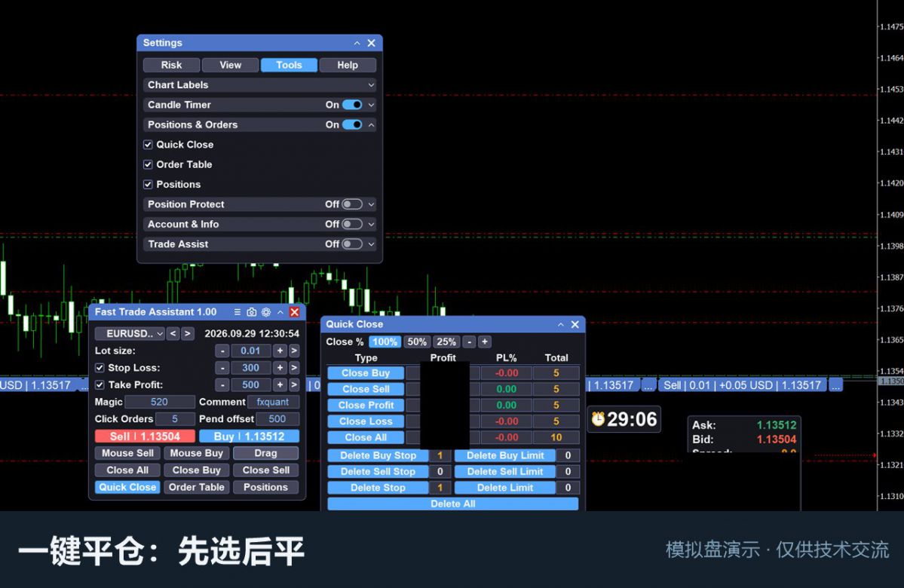Decrease lot size with minus button
Viewport: 904px width, 588px height.
tap(222, 351)
